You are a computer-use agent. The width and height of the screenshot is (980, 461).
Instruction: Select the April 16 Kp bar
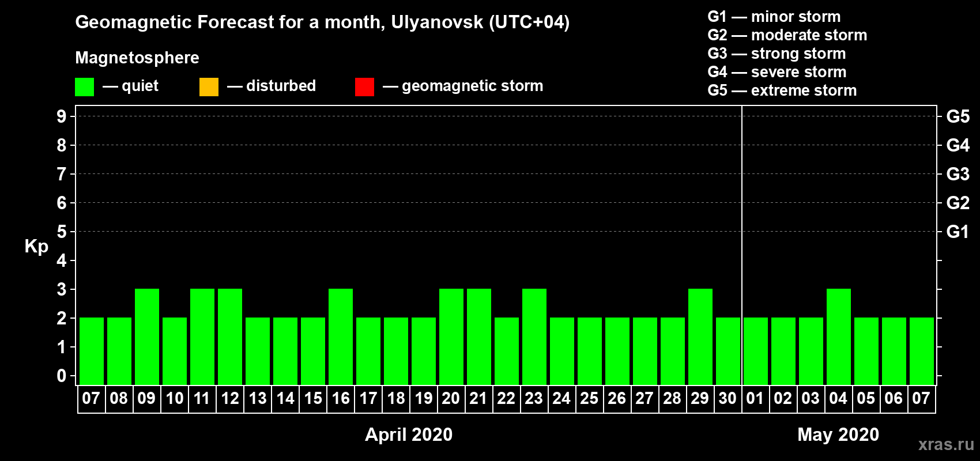[x=341, y=337]
